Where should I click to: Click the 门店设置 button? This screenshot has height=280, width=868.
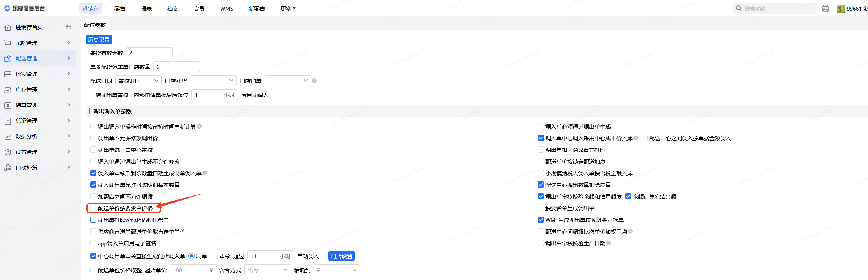point(342,256)
